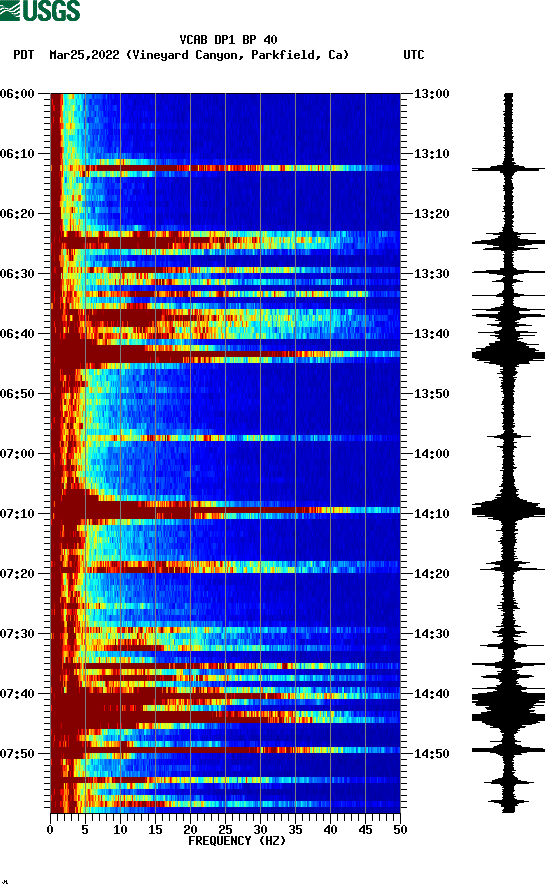Click the '14:30' UTC time label
This screenshot has height=893, width=552.
point(431,633)
